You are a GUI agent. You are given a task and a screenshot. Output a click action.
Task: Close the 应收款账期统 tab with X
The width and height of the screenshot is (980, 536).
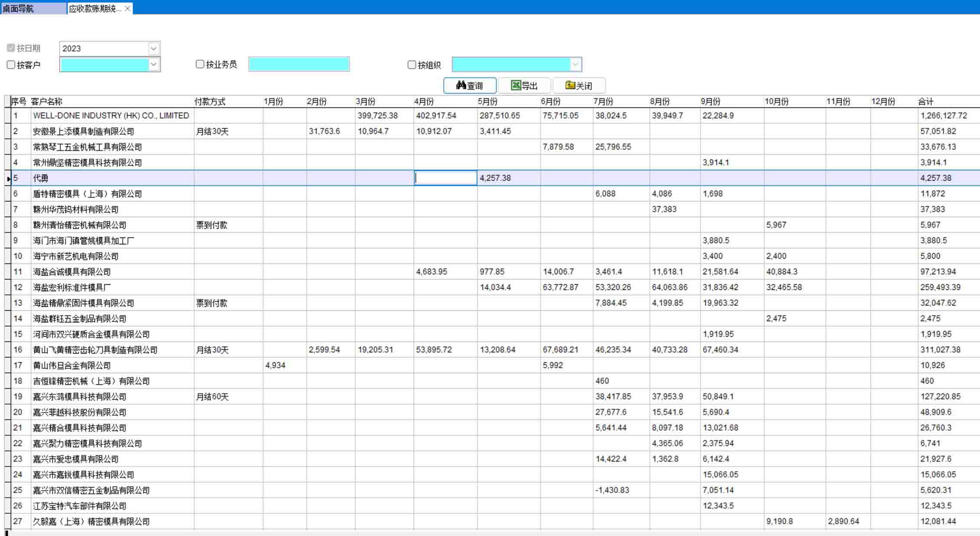(x=128, y=9)
